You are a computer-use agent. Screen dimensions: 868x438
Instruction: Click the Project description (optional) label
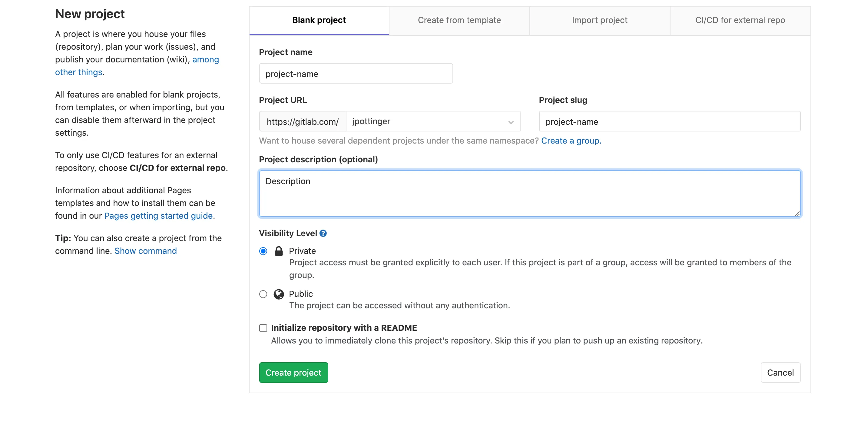click(318, 159)
